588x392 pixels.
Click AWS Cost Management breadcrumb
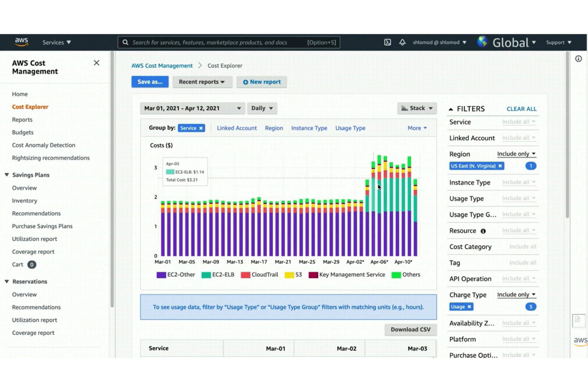tap(162, 66)
